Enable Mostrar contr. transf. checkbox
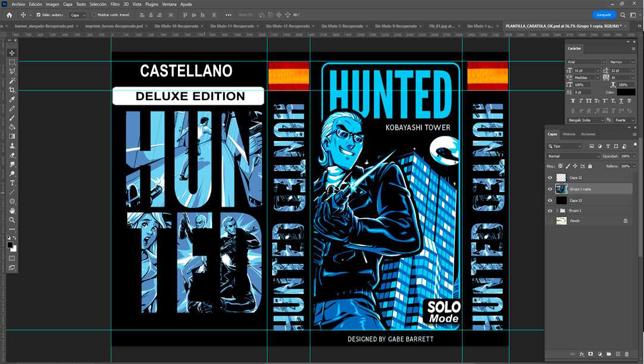The width and height of the screenshot is (644, 364). click(94, 15)
